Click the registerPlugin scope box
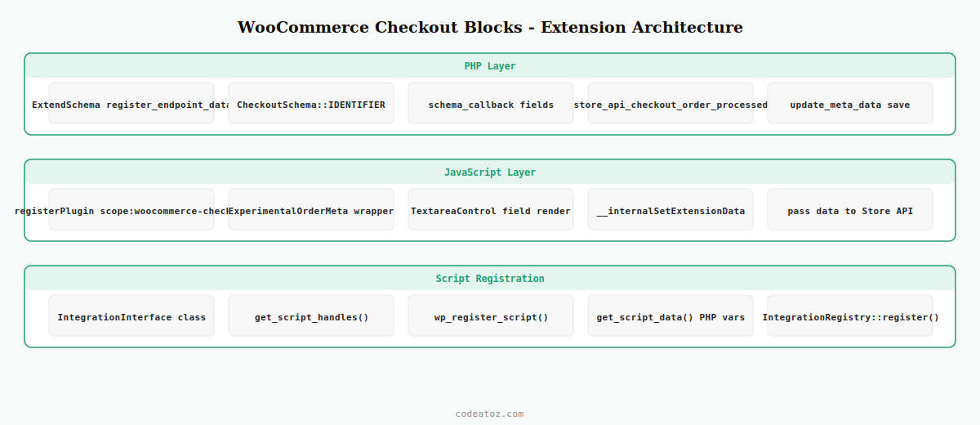 pos(131,209)
